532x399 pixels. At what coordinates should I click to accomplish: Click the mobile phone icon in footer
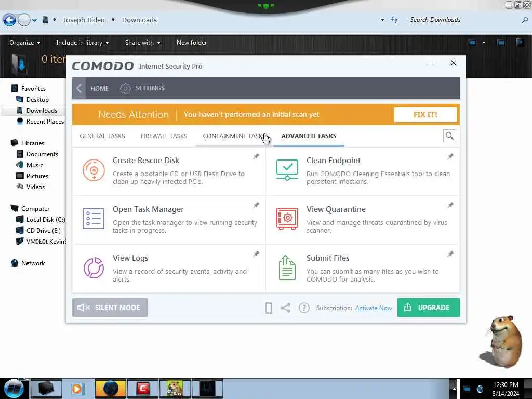(x=269, y=308)
